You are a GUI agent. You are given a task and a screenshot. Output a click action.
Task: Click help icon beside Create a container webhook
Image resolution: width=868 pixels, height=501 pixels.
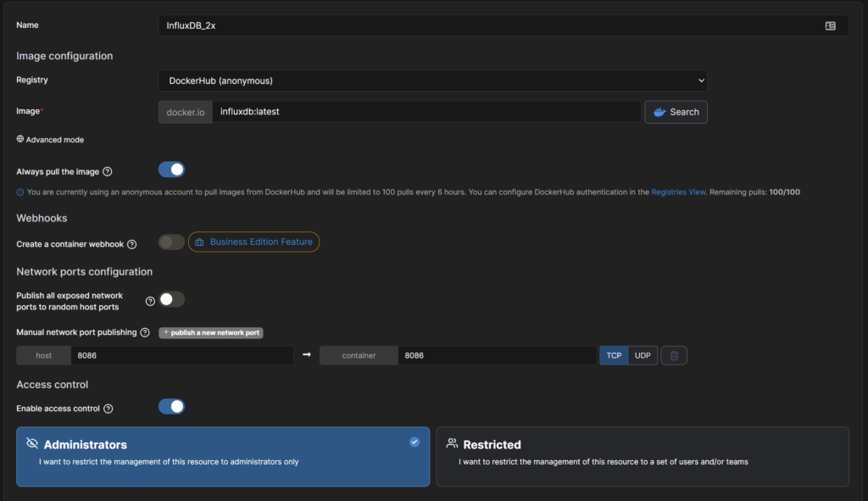(x=131, y=244)
